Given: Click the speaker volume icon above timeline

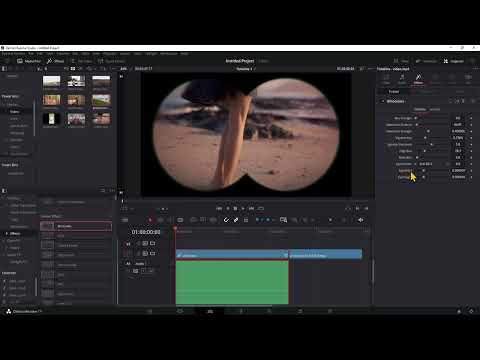Looking at the screenshot, I should coord(360,220).
